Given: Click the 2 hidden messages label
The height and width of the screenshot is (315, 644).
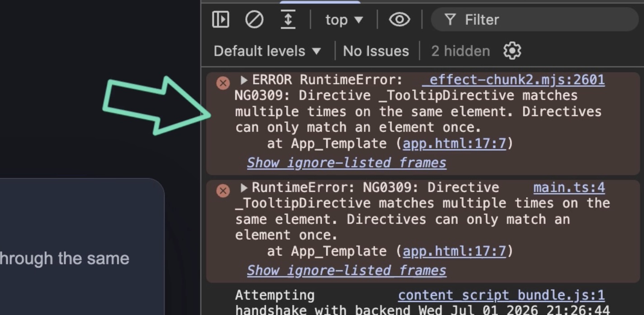Looking at the screenshot, I should (x=460, y=51).
